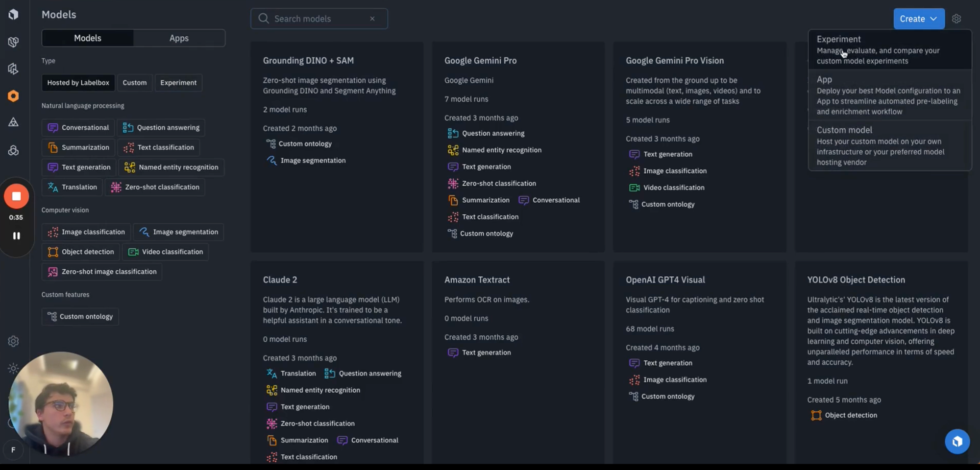This screenshot has width=980, height=470.
Task: Open the Google Gemini Pro model card
Action: pos(518,147)
